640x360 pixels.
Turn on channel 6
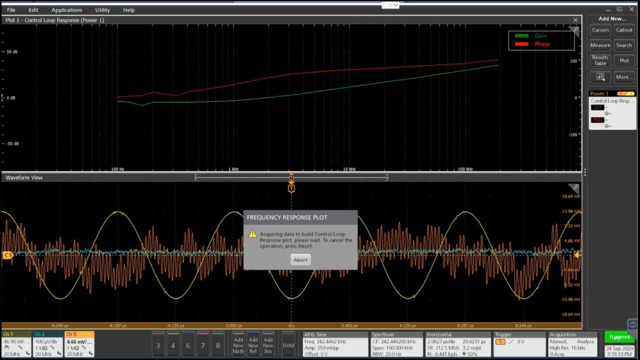click(188, 344)
